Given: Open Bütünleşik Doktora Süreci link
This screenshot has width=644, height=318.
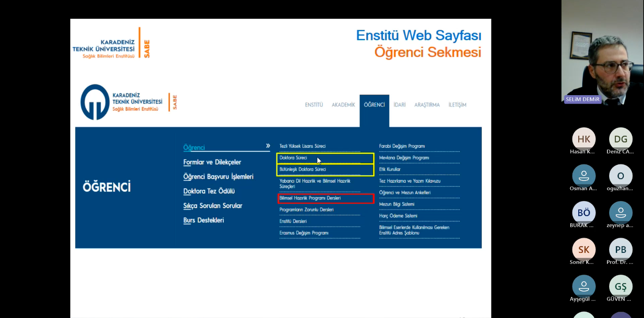Looking at the screenshot, I should point(303,169).
